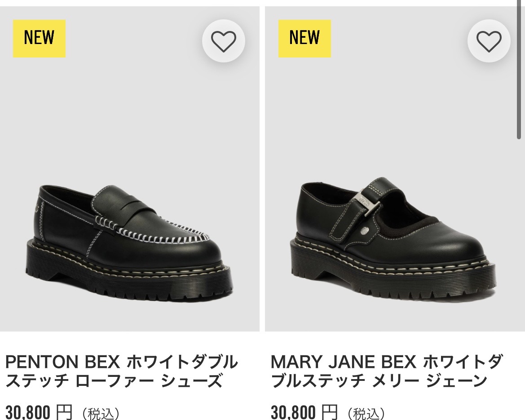The height and width of the screenshot is (420, 525).
Task: Favorite the PENTON BEX loafer with heart icon
Action: coord(223,41)
